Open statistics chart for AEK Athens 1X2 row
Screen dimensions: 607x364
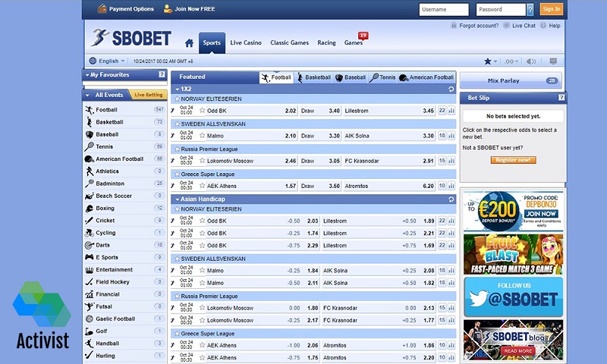pos(451,186)
